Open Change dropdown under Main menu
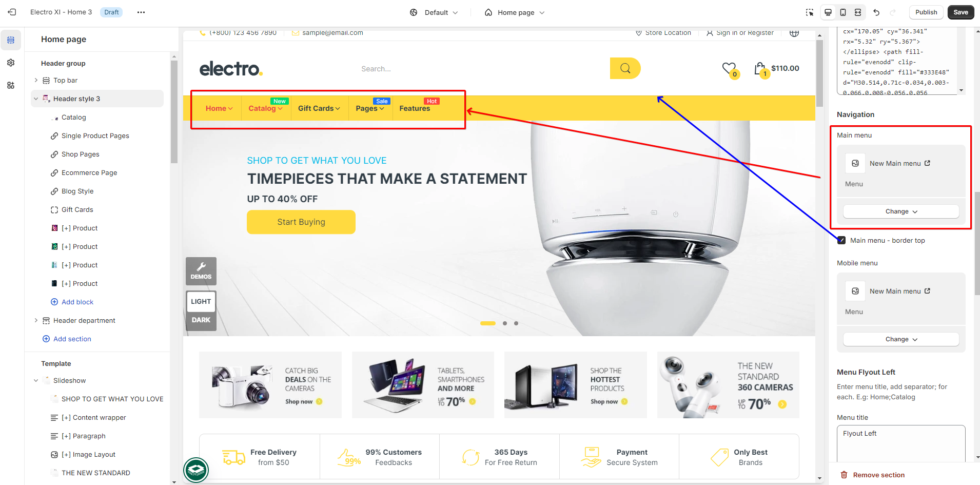Viewport: 980px width, 485px height. click(901, 211)
